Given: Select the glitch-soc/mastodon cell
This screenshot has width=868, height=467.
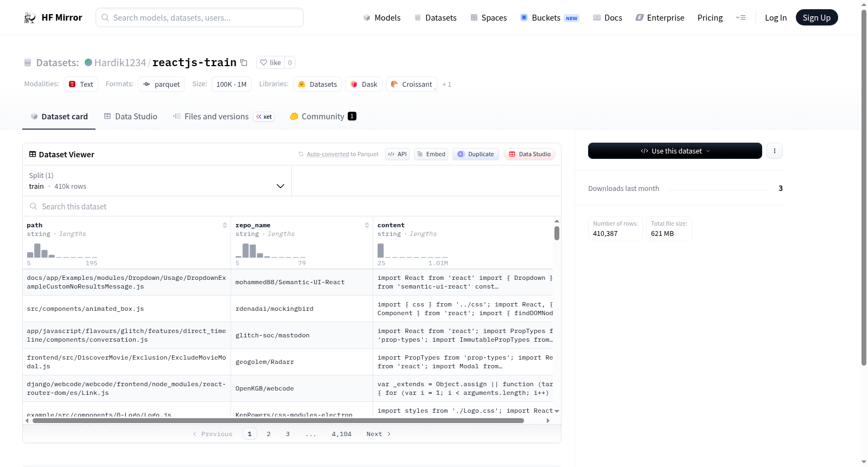Looking at the screenshot, I should pos(302,335).
